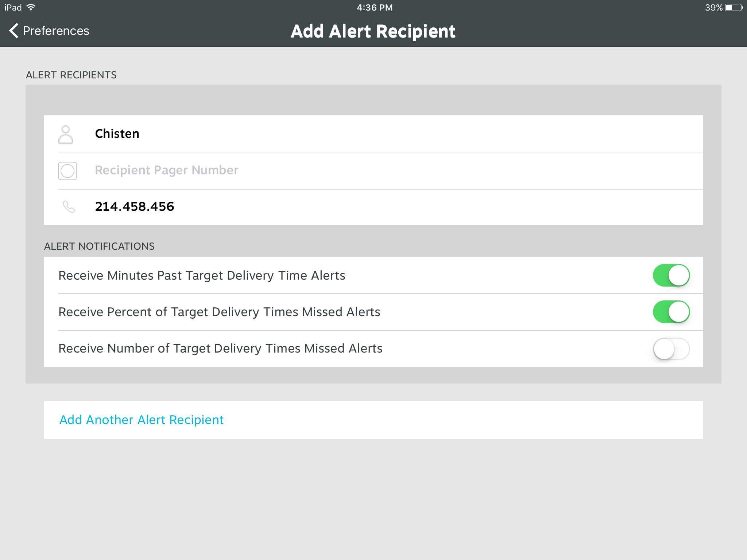Click the phone handset icon
Viewport: 747px width, 560px height.
click(69, 207)
